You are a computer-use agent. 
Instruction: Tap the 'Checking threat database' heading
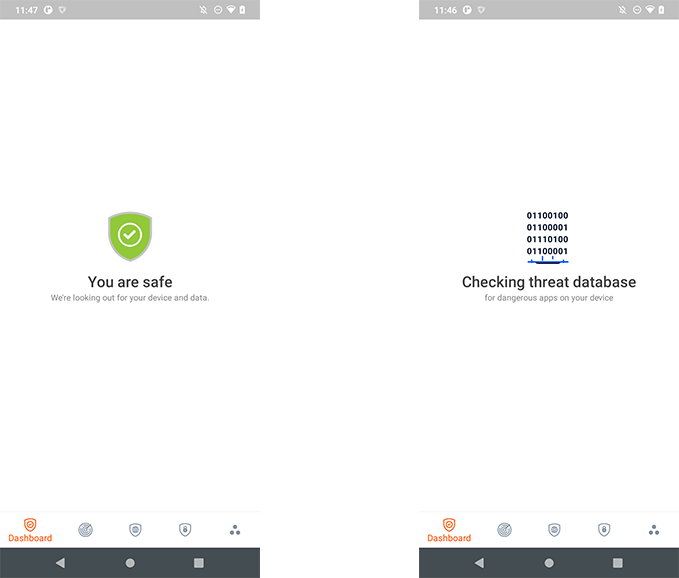(549, 282)
